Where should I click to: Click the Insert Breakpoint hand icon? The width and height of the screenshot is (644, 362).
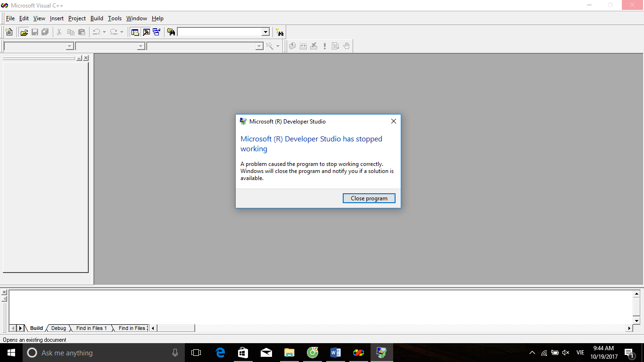pyautogui.click(x=347, y=46)
